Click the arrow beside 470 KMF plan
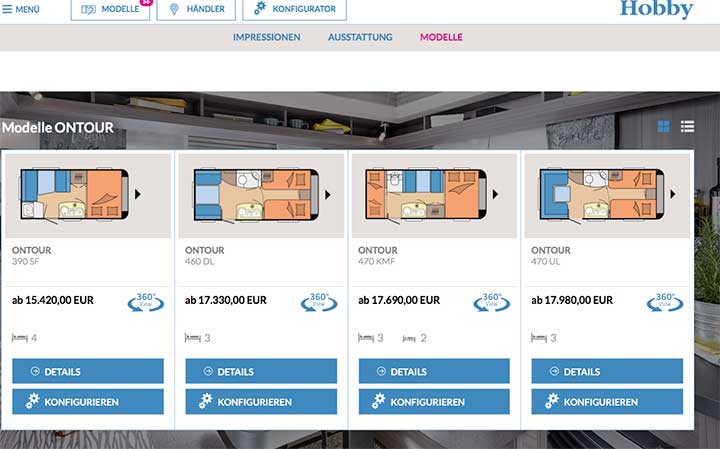The width and height of the screenshot is (720, 449). click(x=495, y=194)
